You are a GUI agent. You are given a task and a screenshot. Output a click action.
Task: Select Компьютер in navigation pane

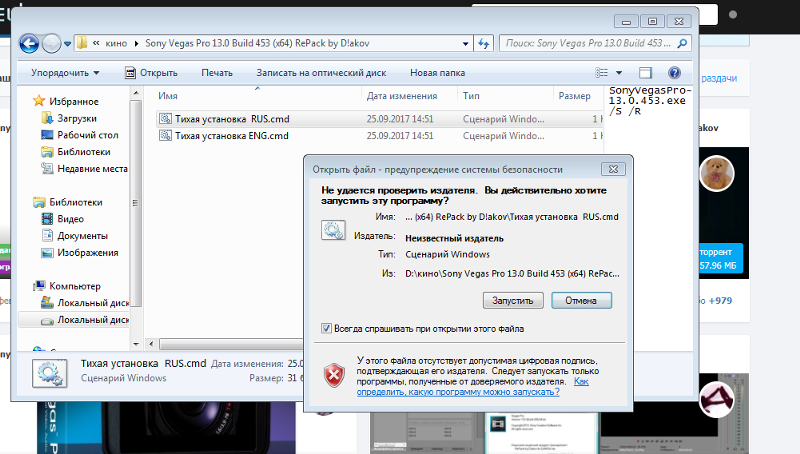[x=66, y=286]
